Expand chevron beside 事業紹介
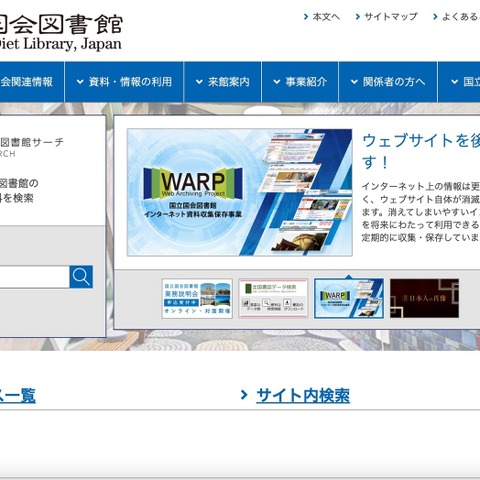The width and height of the screenshot is (480, 480). click(x=277, y=82)
